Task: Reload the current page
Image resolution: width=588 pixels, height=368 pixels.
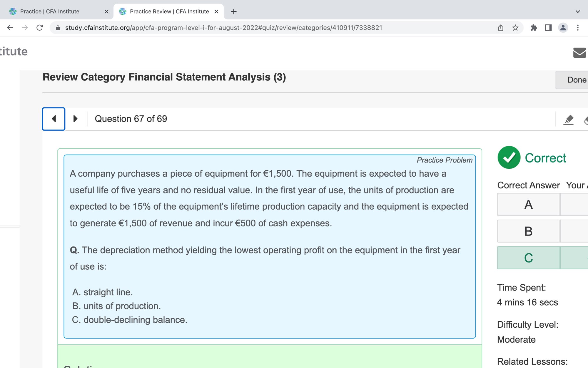Action: click(x=40, y=28)
